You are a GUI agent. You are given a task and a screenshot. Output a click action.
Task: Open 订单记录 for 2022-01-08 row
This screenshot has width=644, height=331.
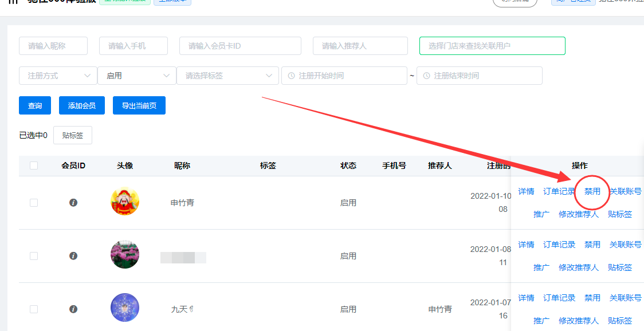coord(559,245)
